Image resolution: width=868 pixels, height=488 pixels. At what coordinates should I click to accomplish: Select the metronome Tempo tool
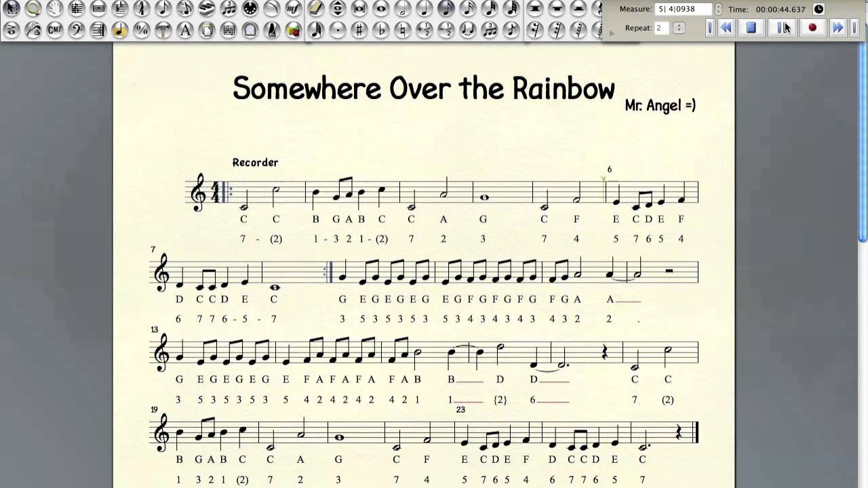coord(272,30)
